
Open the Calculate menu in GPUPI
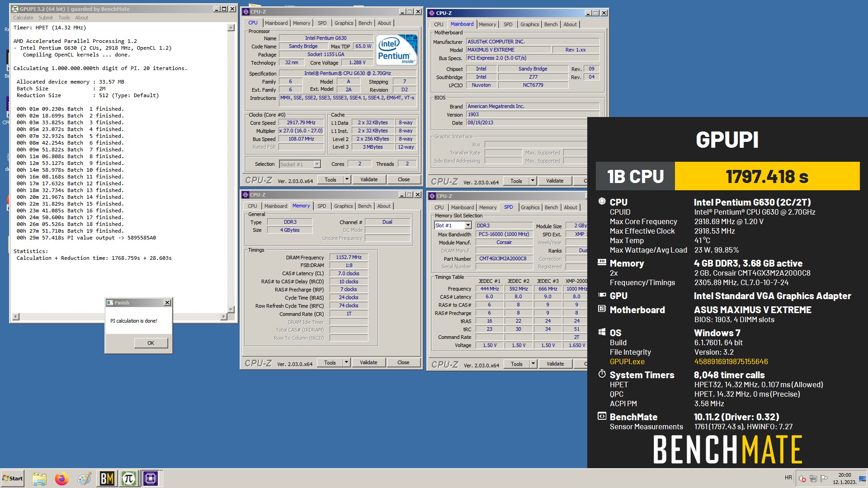click(23, 18)
